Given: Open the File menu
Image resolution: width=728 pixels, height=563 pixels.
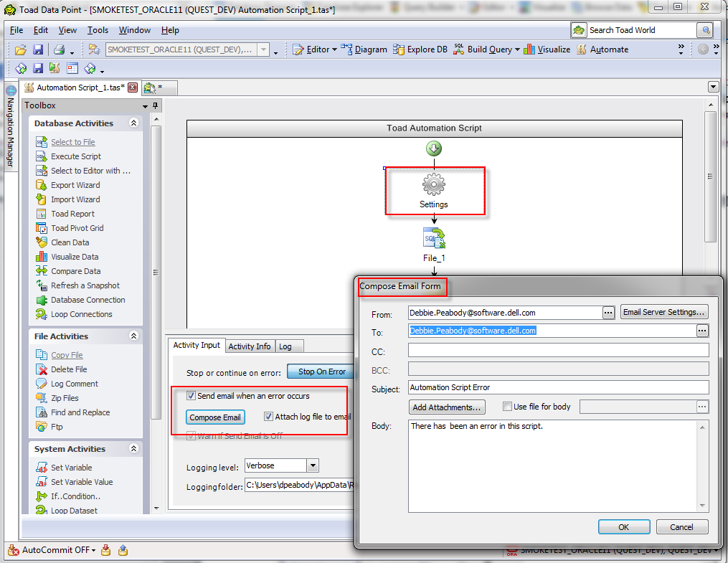Looking at the screenshot, I should coord(16,30).
